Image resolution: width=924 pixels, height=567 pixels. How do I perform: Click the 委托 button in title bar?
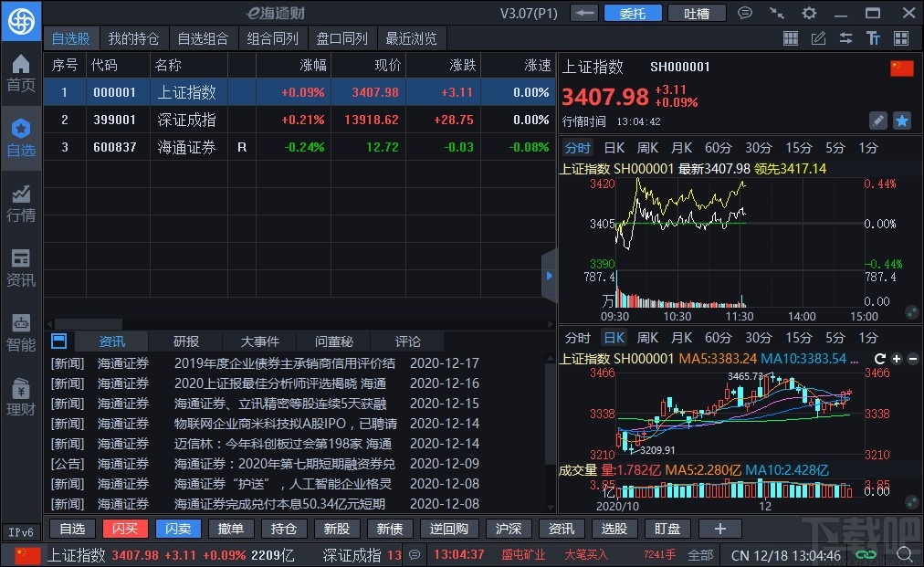(633, 13)
